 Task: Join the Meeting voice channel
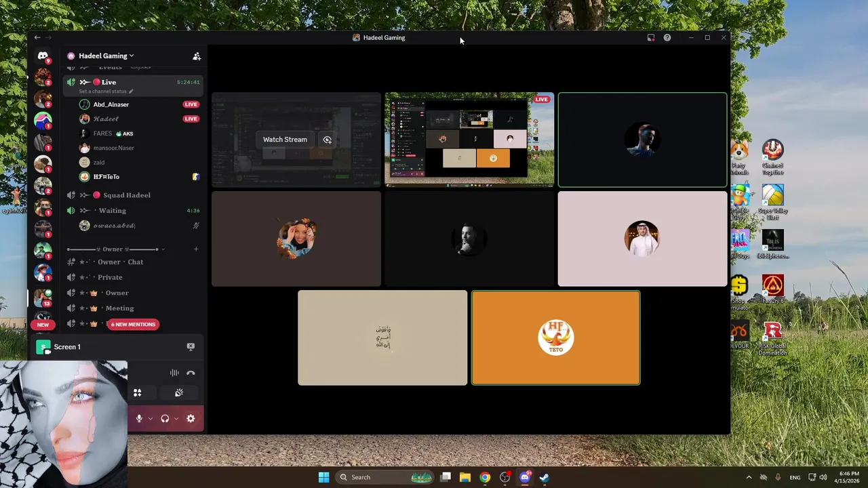[x=134, y=308]
